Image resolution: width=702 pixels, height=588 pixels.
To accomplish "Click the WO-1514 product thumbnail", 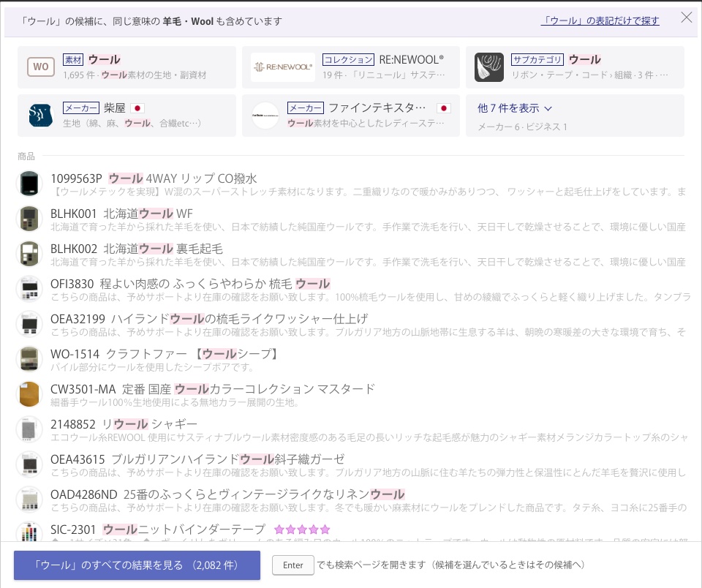I will click(29, 358).
